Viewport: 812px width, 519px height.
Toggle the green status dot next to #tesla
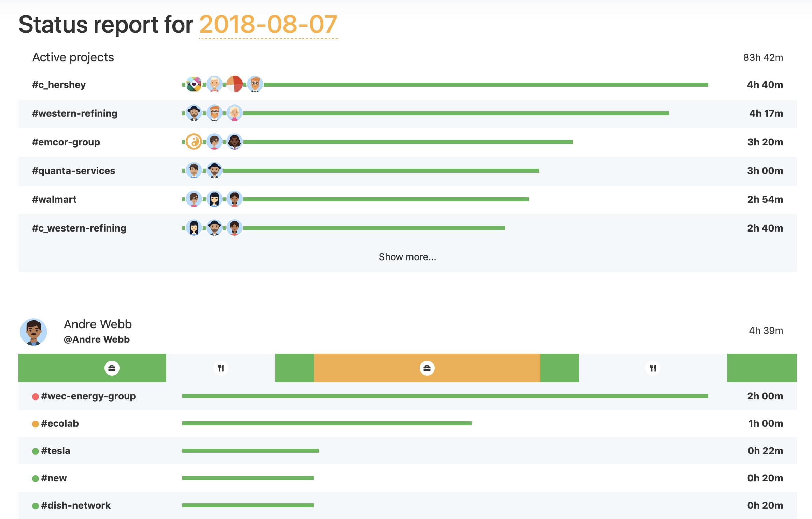[35, 451]
